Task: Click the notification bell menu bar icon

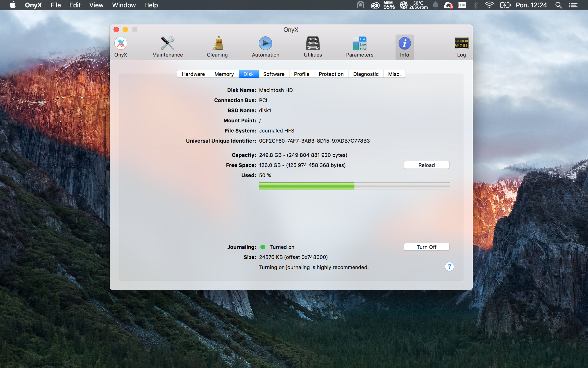Action: click(435, 5)
